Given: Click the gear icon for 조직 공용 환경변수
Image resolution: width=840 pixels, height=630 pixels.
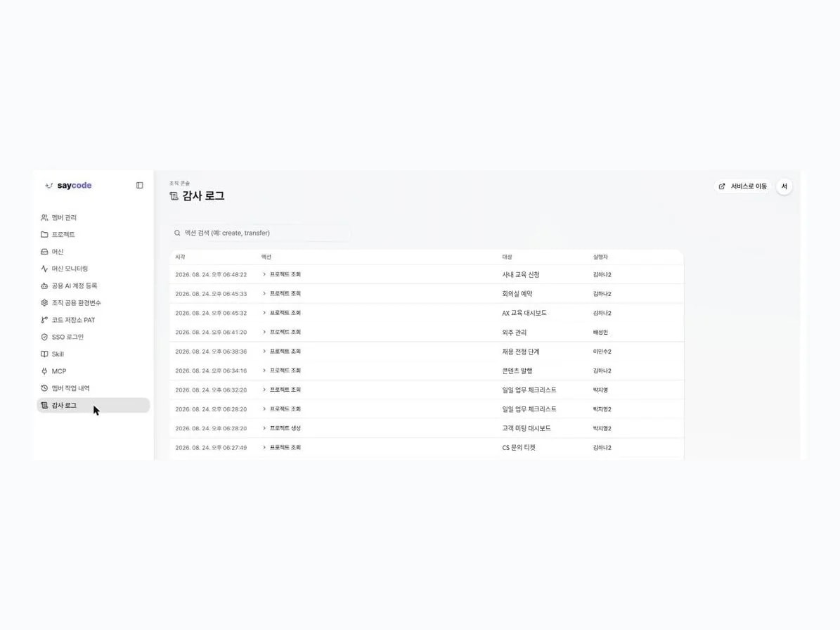Looking at the screenshot, I should coord(44,302).
